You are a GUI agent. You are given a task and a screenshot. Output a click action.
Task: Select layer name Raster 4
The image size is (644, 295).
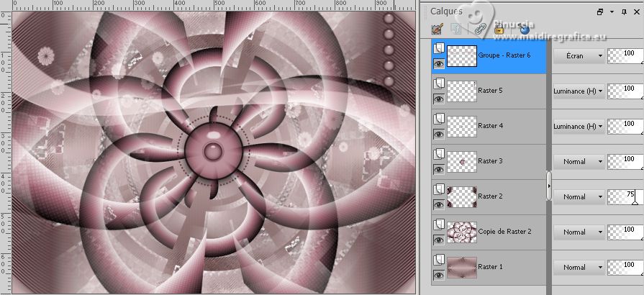click(491, 126)
